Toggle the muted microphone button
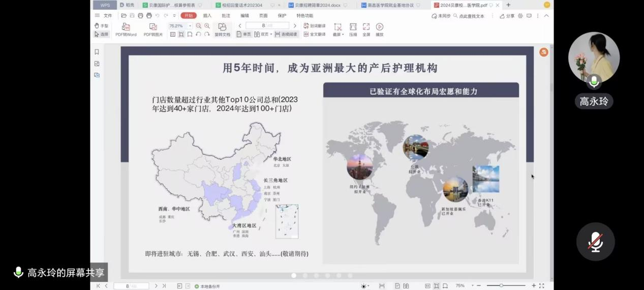 click(x=595, y=242)
